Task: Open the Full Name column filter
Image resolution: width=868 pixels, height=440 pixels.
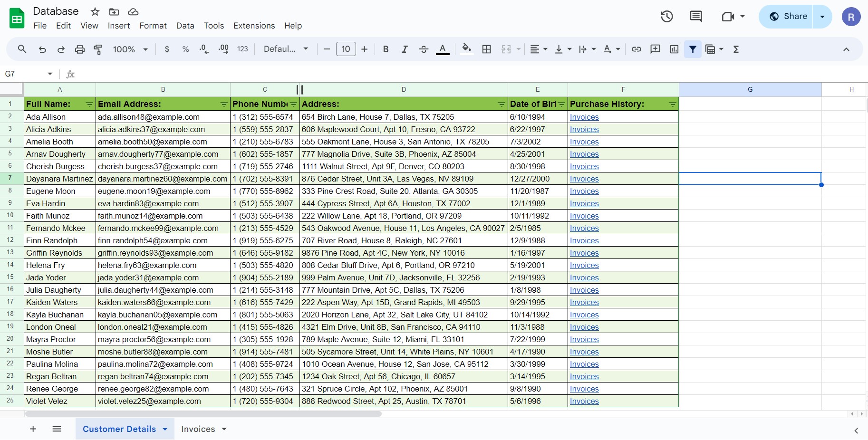Action: [x=89, y=104]
